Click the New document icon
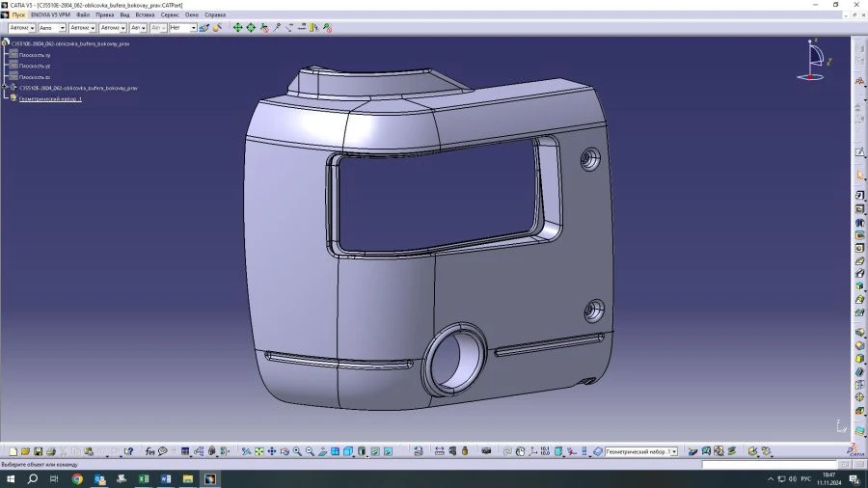Image resolution: width=868 pixels, height=488 pixels. tap(13, 451)
